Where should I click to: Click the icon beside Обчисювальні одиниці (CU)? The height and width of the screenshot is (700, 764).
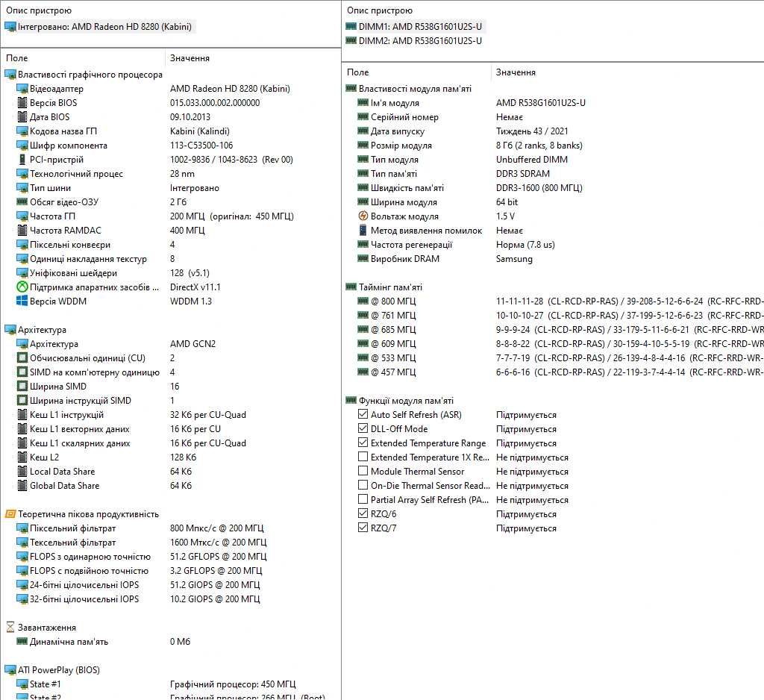22,357
